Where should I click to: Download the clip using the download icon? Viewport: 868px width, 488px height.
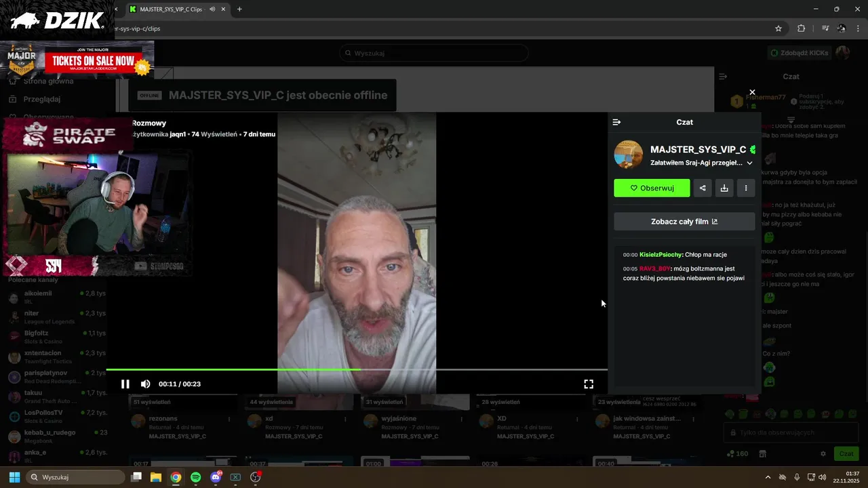(724, 188)
